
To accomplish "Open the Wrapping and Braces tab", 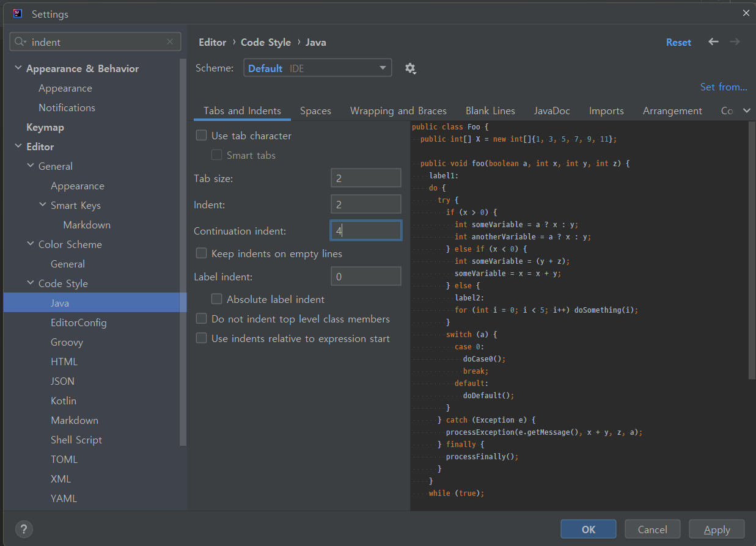I will (x=398, y=111).
